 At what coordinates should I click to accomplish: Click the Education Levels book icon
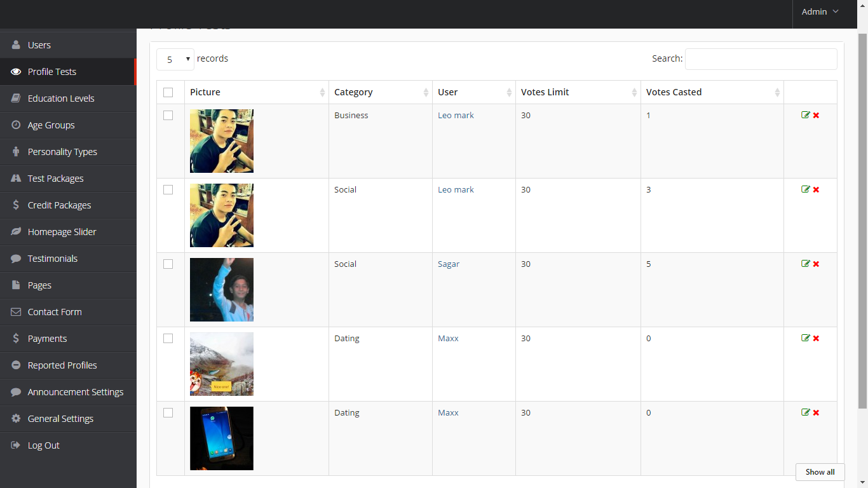(x=16, y=98)
